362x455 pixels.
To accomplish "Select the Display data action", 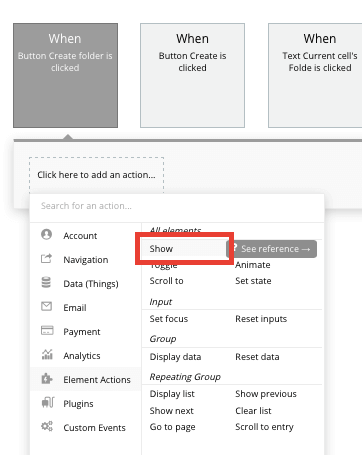I will coord(175,357).
